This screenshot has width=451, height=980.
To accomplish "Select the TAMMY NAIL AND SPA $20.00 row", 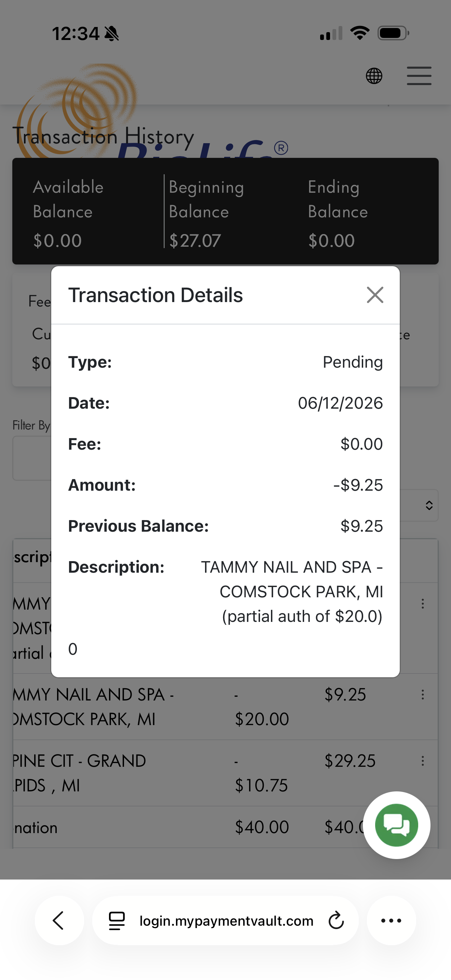I will coord(225,707).
